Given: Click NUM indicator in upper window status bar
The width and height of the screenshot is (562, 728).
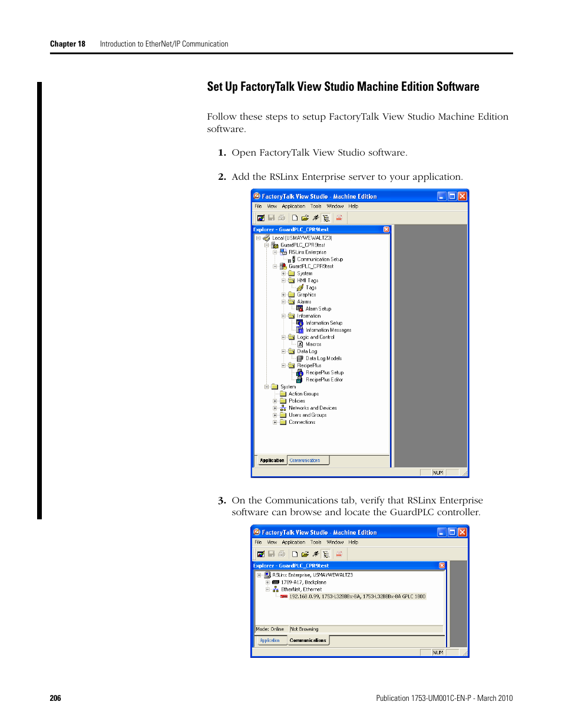Looking at the screenshot, I should (438, 472).
